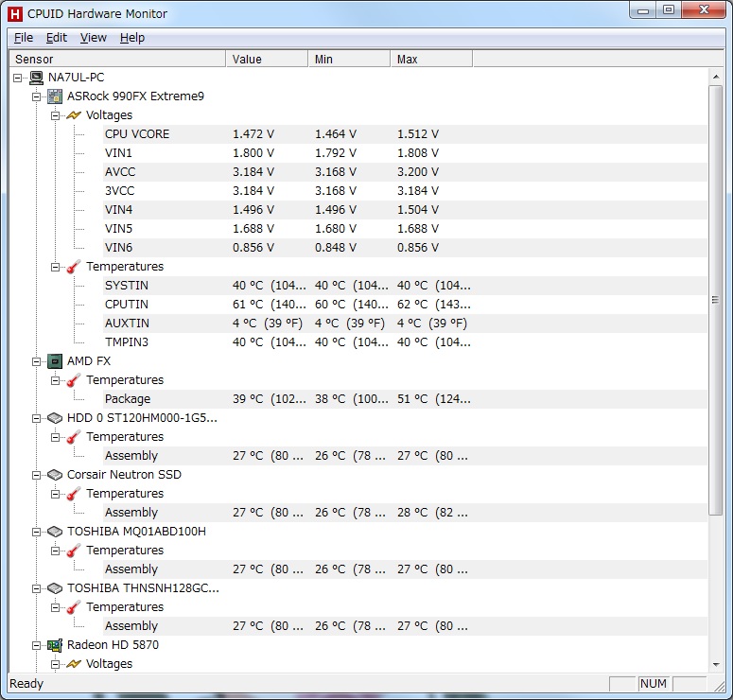733x700 pixels.
Task: Click thermometer icon under TOSHIBA MQ01ABD100H
Action: click(74, 551)
